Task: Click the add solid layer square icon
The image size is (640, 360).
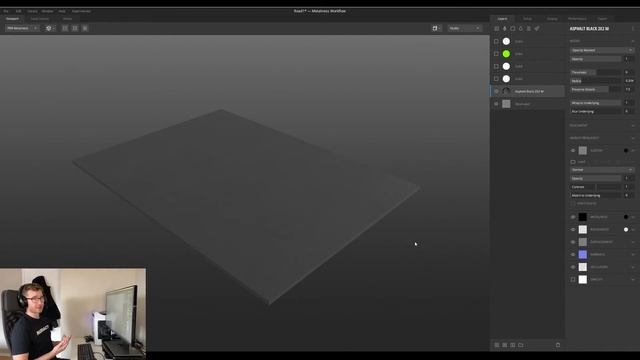Action: point(513,29)
